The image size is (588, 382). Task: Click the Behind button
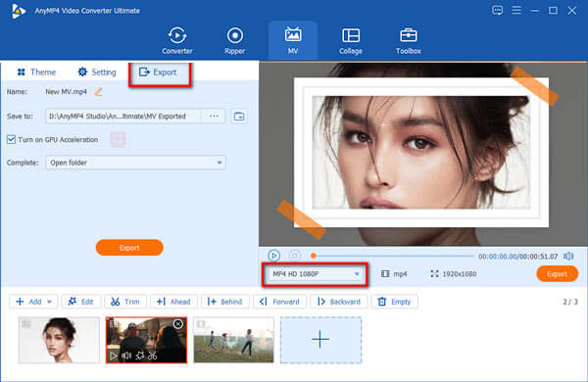(x=225, y=302)
